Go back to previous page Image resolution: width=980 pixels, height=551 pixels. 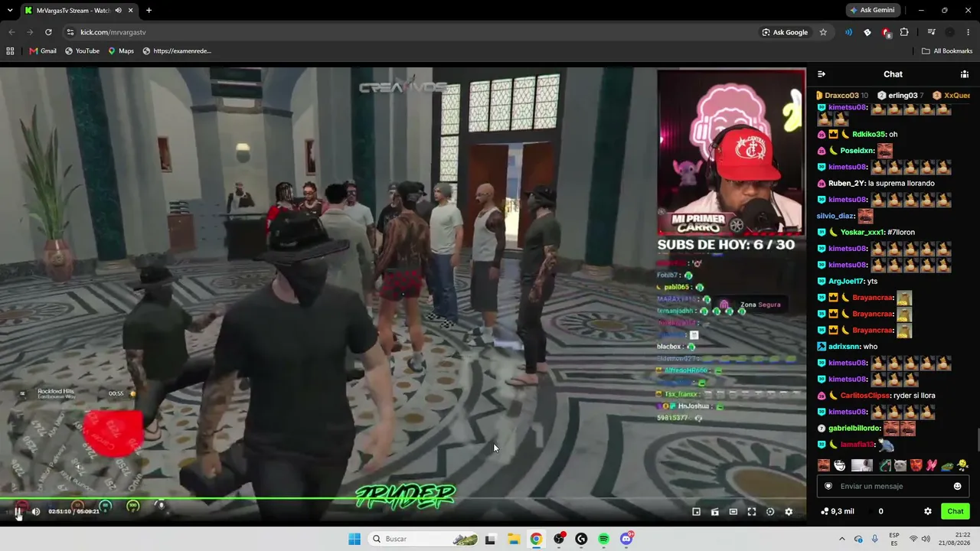pos(11,32)
